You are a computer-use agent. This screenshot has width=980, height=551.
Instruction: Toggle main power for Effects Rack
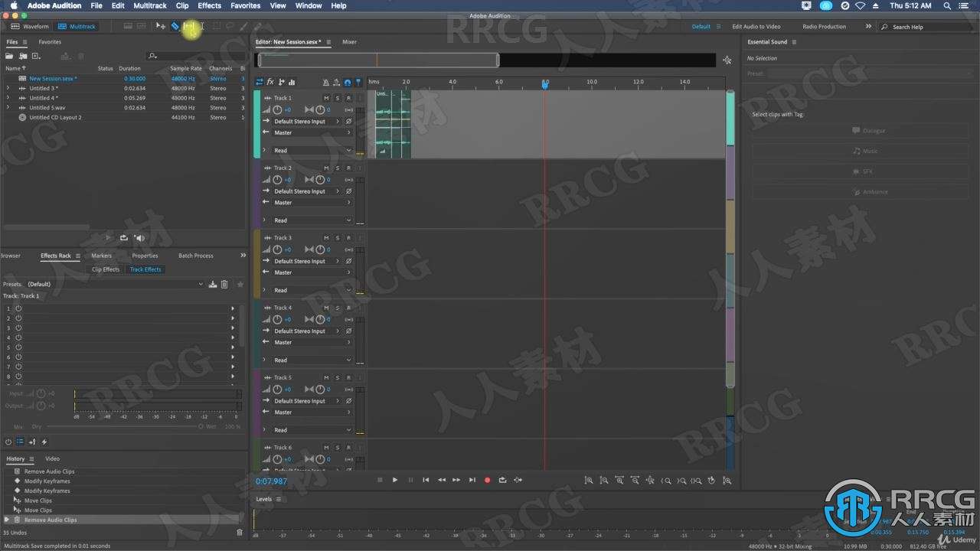(8, 442)
